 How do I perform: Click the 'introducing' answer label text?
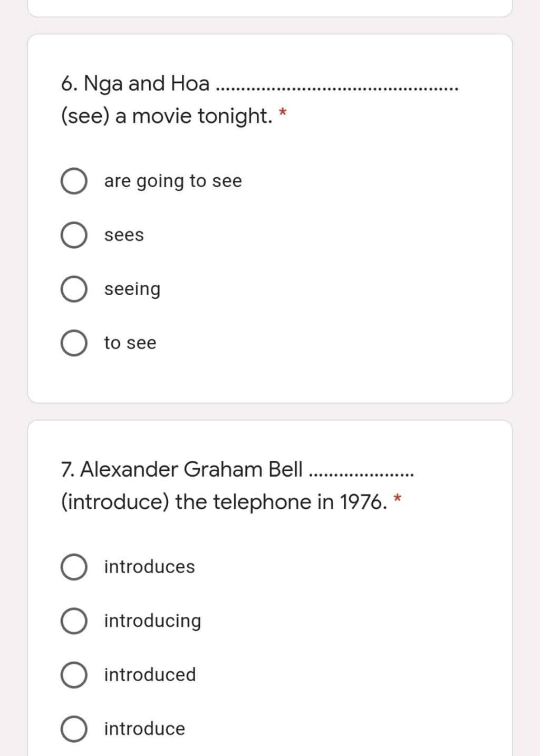(x=152, y=622)
